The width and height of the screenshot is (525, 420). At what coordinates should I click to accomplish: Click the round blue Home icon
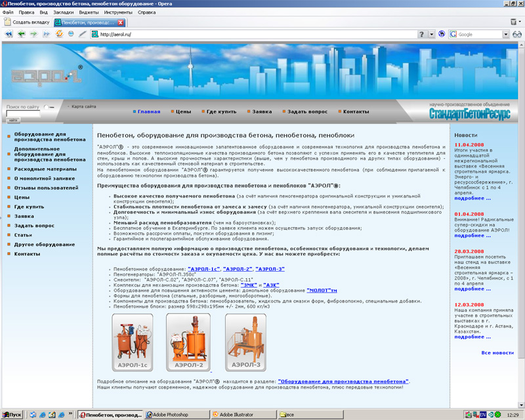pos(71,34)
